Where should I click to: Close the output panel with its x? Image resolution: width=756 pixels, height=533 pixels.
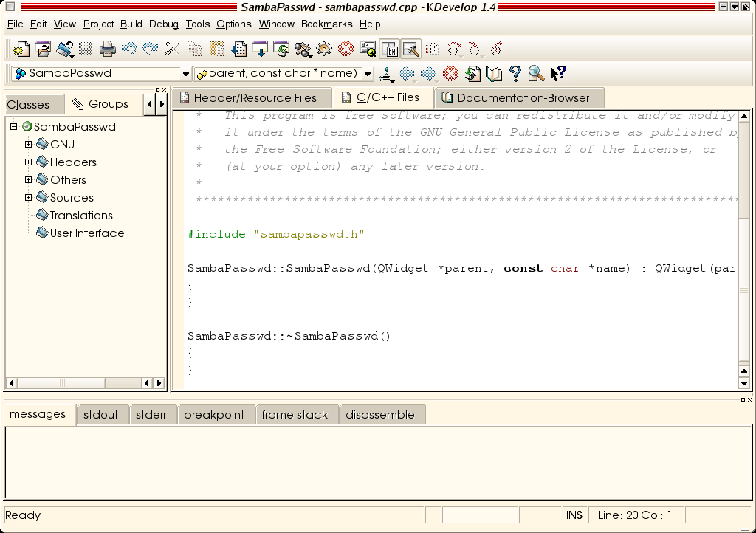(750, 399)
